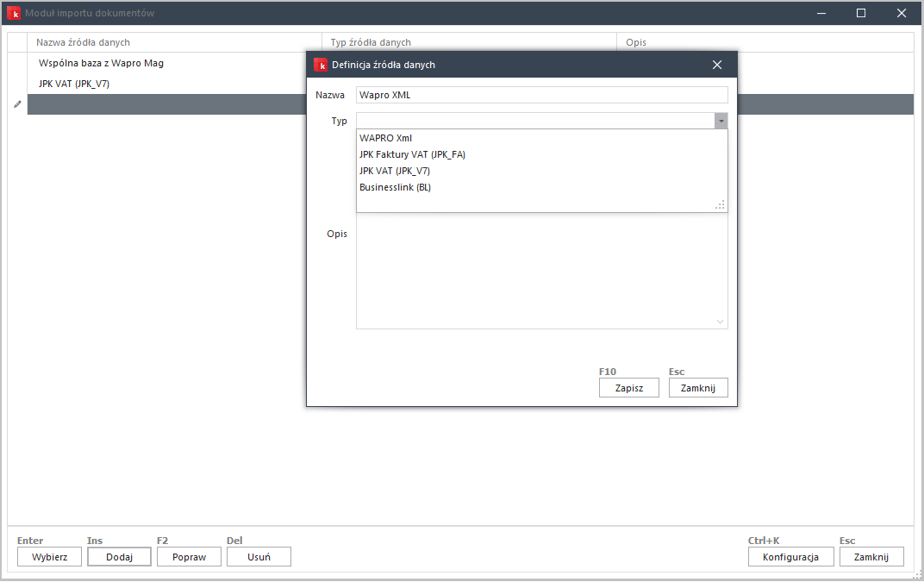
Task: Click the pencil edit row indicator
Action: [17, 104]
